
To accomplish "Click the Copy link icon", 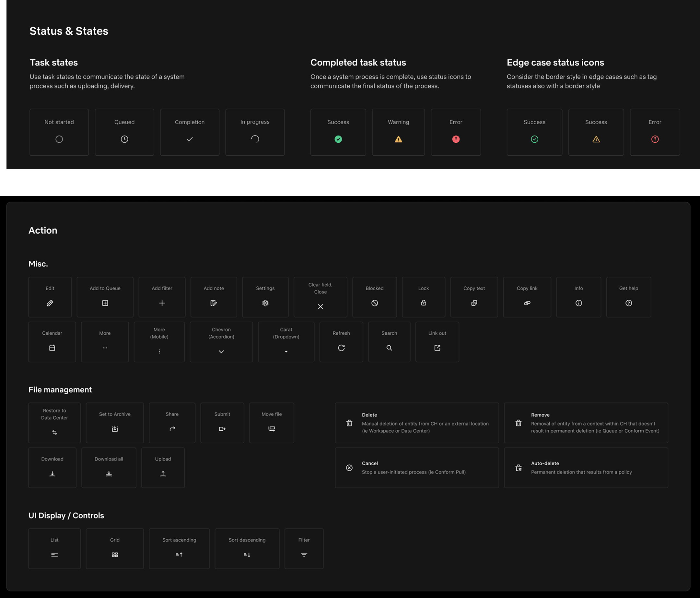I will pyautogui.click(x=527, y=303).
